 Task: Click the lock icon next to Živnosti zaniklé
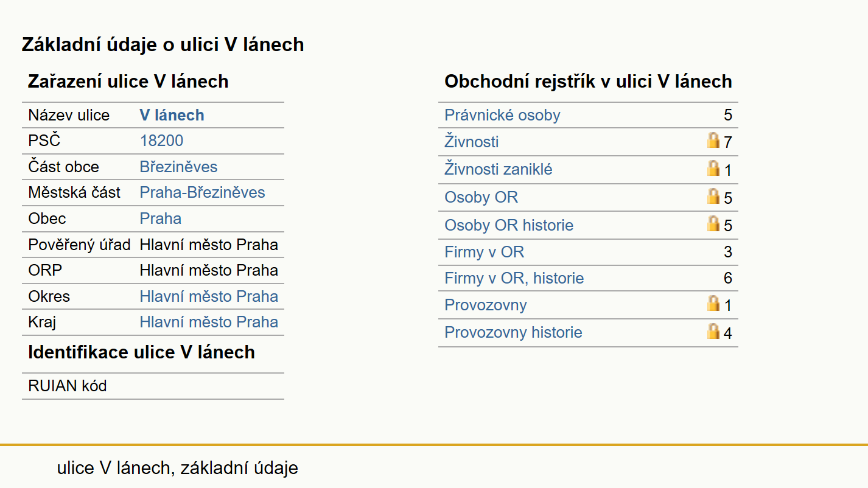coord(713,168)
